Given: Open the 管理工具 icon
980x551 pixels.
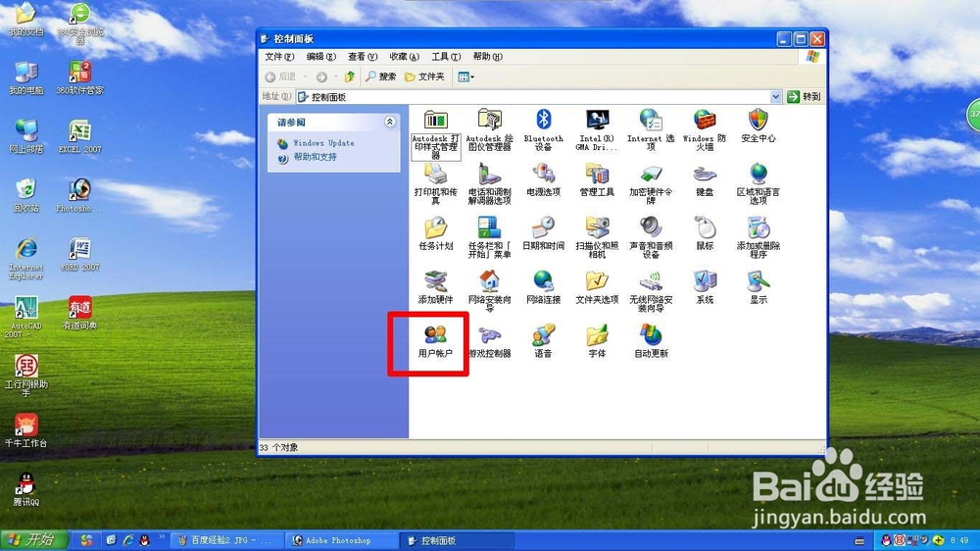Looking at the screenshot, I should point(597,180).
